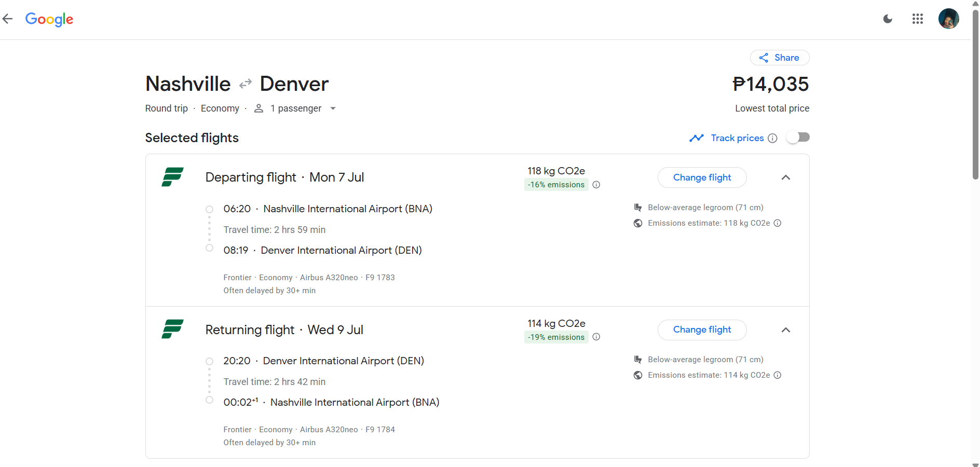The height and width of the screenshot is (467, 980).
Task: Click the back arrow icon
Action: pyautogui.click(x=7, y=19)
